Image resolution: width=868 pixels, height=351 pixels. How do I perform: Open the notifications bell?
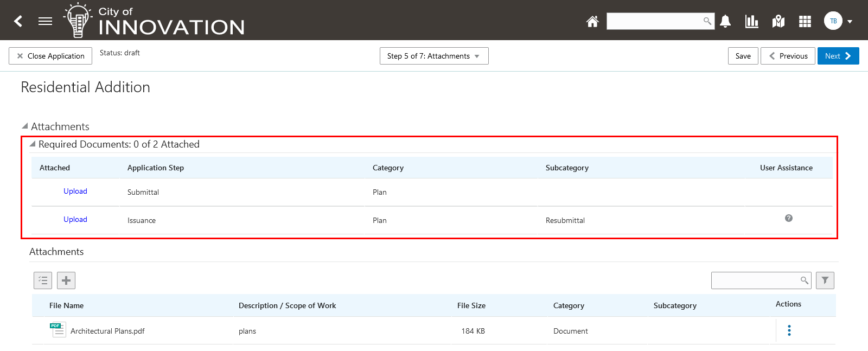(x=725, y=21)
